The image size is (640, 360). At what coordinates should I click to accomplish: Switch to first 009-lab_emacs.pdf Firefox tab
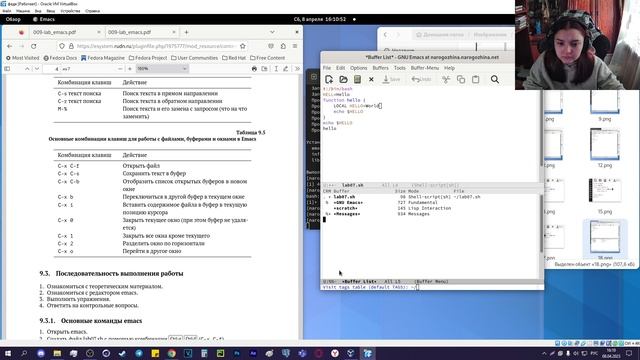55,32
